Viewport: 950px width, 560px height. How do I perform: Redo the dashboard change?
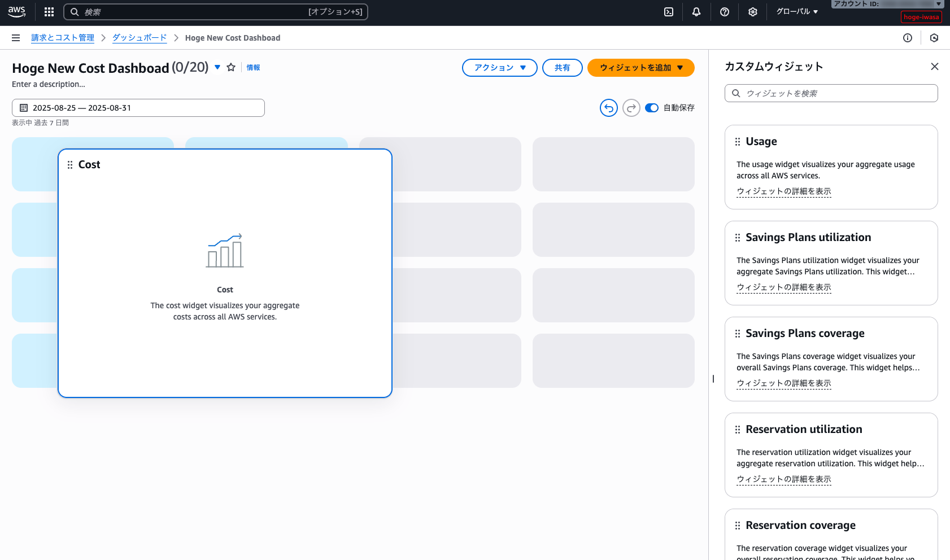pos(631,108)
